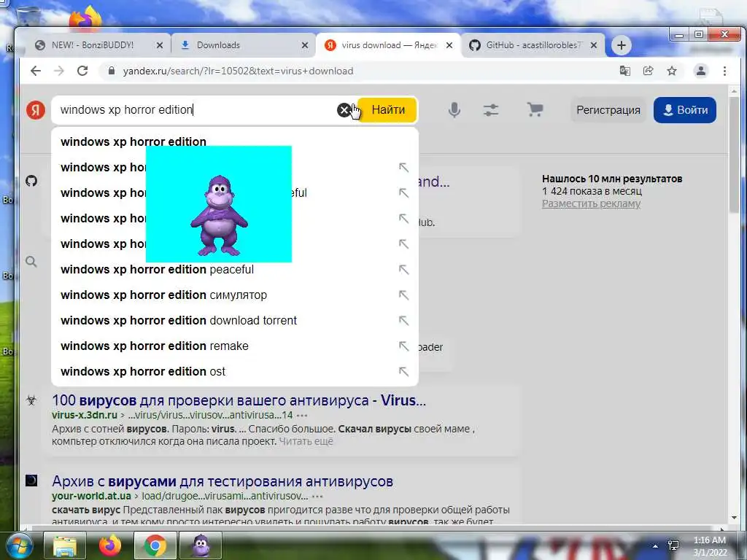Open a new tab with plus button
This screenshot has height=560, width=747.
click(622, 45)
